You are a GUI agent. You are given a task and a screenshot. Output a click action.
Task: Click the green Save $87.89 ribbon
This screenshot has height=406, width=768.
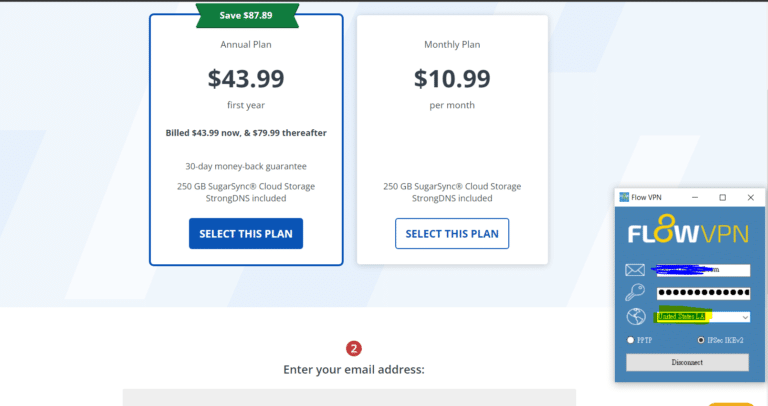[246, 15]
